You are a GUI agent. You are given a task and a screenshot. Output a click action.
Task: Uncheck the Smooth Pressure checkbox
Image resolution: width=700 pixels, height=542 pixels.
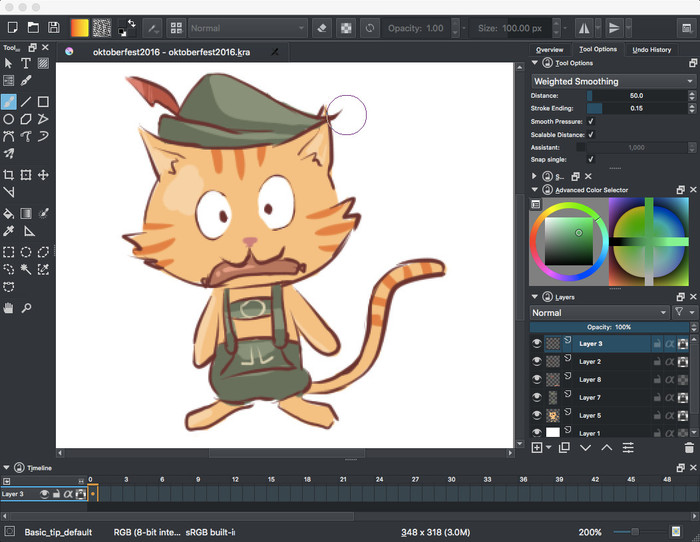591,121
